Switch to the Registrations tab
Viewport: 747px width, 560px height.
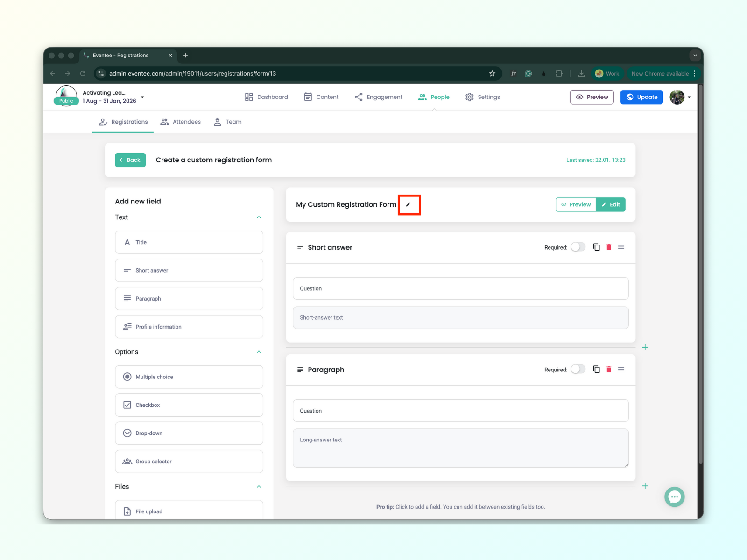point(123,122)
